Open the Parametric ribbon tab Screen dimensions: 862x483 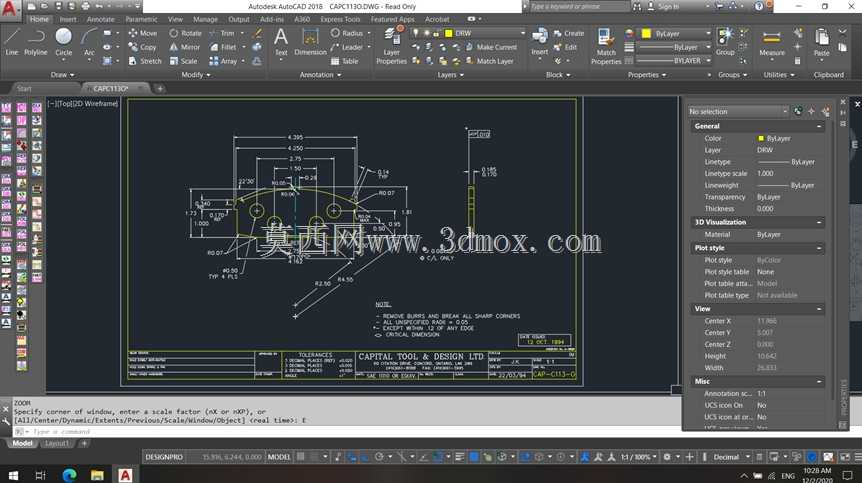pos(141,19)
